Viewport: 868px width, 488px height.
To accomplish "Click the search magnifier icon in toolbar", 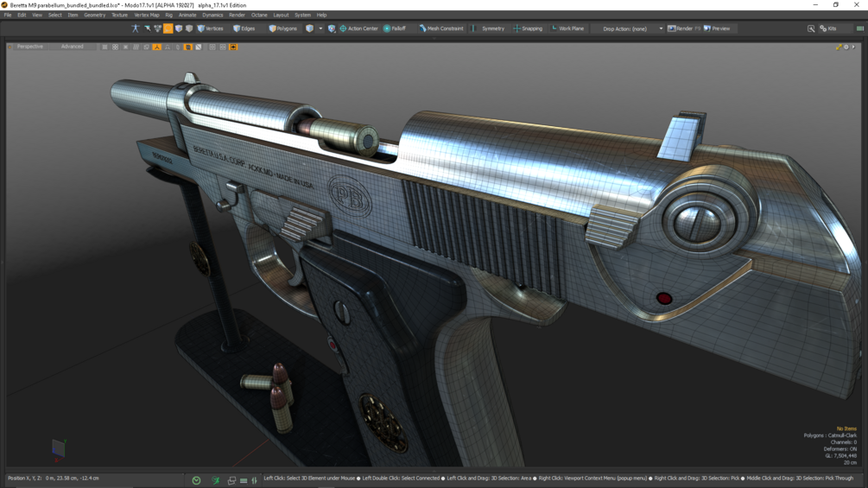I will 811,29.
